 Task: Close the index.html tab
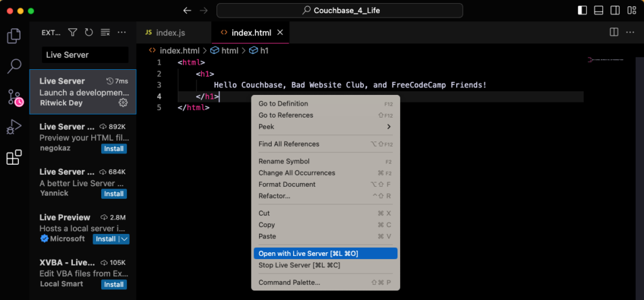[x=280, y=33]
